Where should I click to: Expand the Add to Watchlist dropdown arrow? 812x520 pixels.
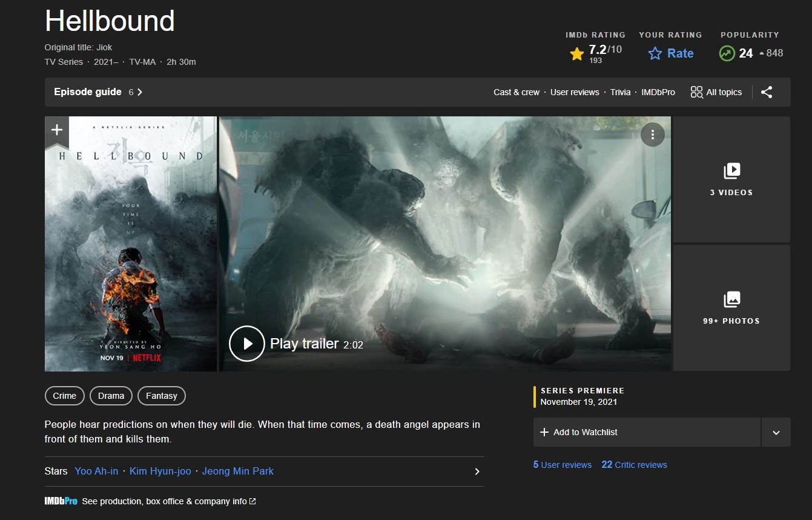(x=776, y=432)
